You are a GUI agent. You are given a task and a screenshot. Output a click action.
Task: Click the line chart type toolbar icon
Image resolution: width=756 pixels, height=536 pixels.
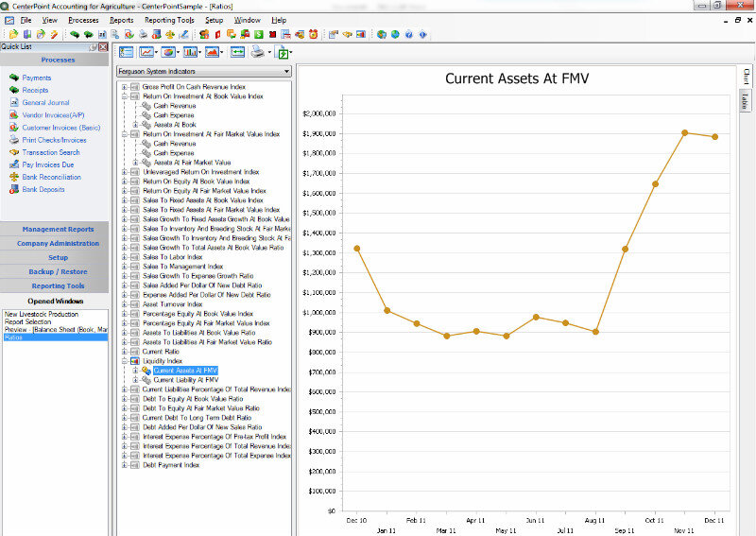146,52
